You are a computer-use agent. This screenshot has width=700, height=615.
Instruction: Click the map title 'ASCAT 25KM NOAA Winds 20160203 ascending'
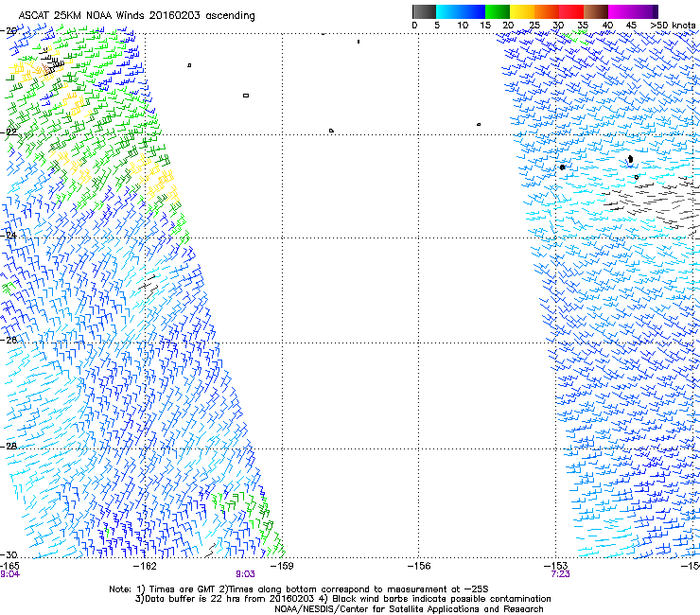(x=136, y=16)
